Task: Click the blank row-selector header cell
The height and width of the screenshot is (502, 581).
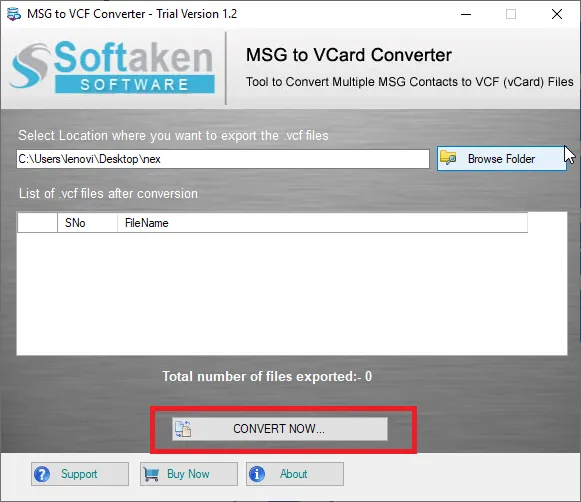Action: click(x=37, y=223)
